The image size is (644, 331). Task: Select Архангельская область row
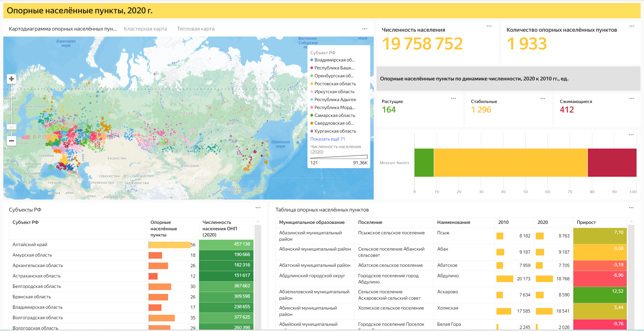pyautogui.click(x=131, y=266)
